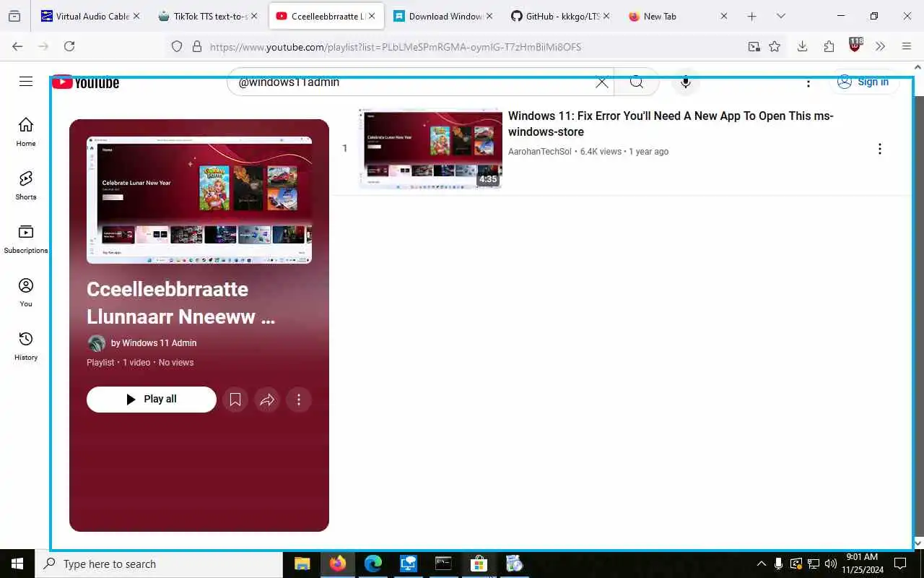Open the Windows Start menu
Viewport: 924px width, 578px height.
(x=17, y=564)
